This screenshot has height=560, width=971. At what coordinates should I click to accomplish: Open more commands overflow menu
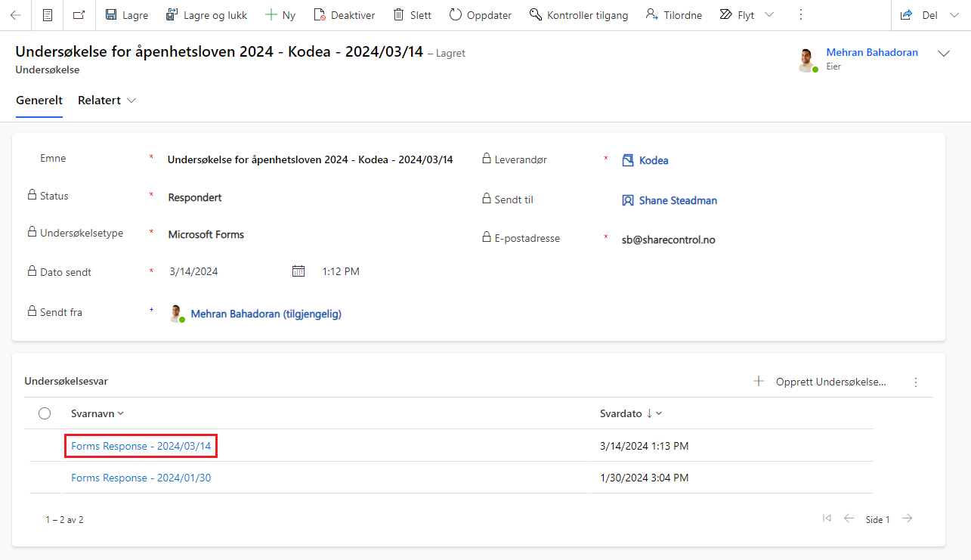point(801,15)
